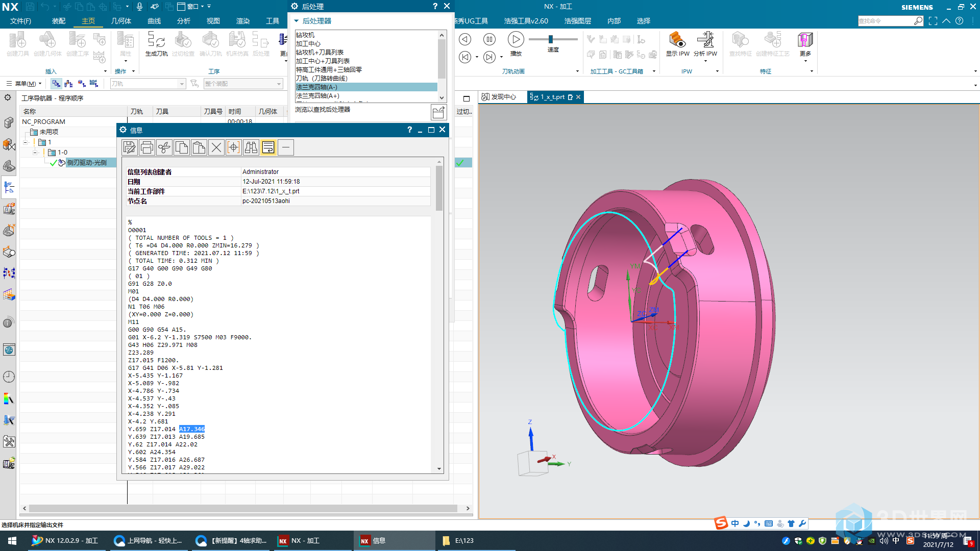Click the 刀具号 column header

[x=213, y=112]
